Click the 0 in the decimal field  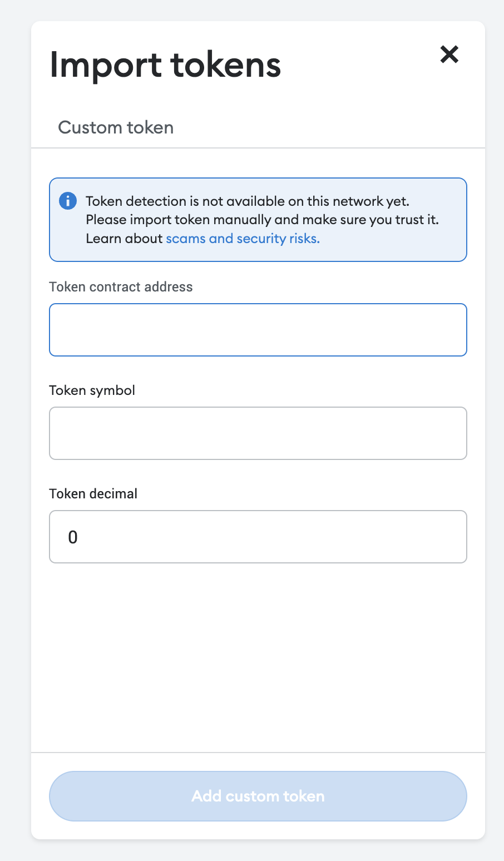(72, 536)
